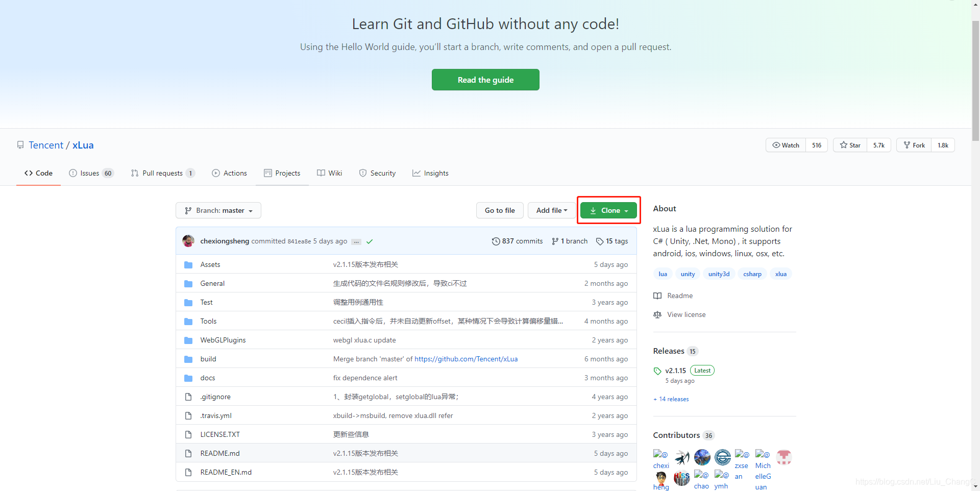Open the Security tab
This screenshot has width=980, height=491.
[378, 173]
